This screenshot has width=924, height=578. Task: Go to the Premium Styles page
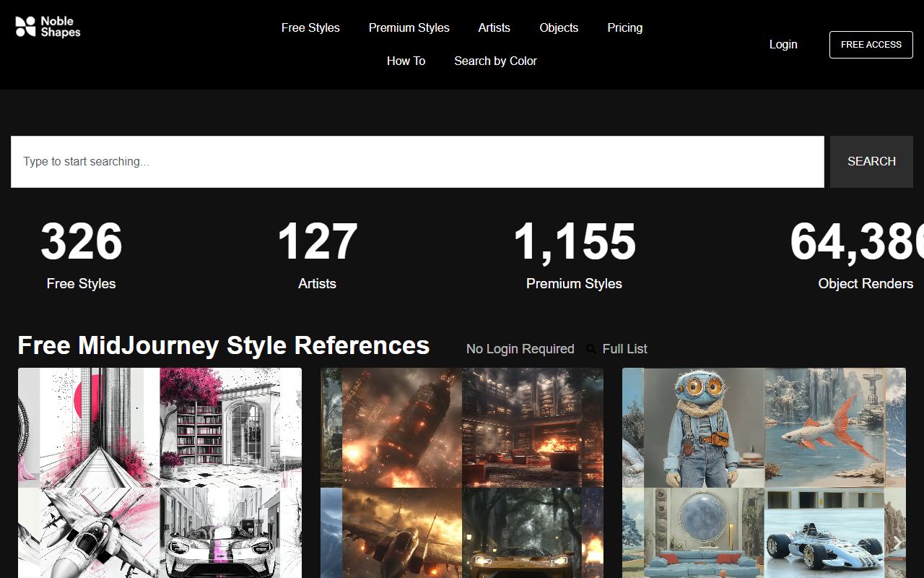click(x=409, y=27)
